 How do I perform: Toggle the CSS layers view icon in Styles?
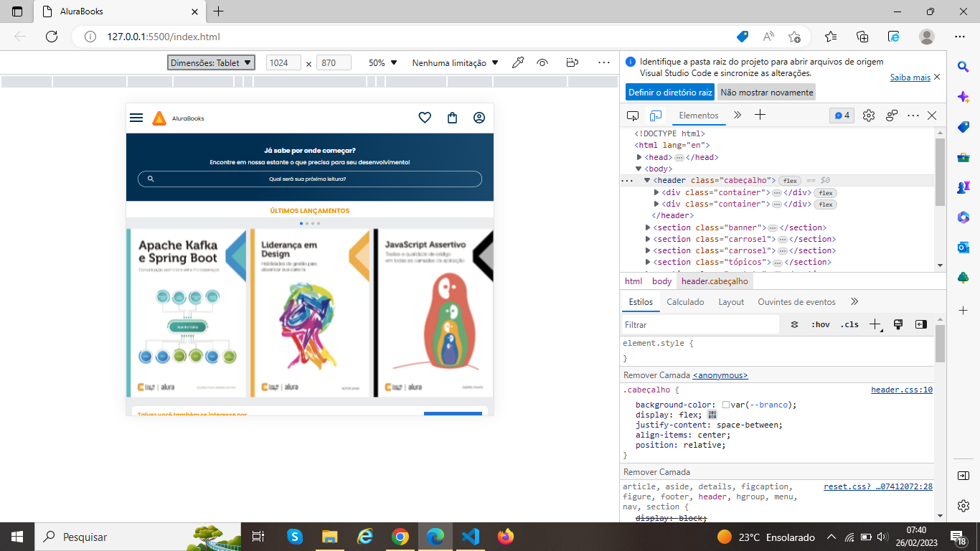794,324
